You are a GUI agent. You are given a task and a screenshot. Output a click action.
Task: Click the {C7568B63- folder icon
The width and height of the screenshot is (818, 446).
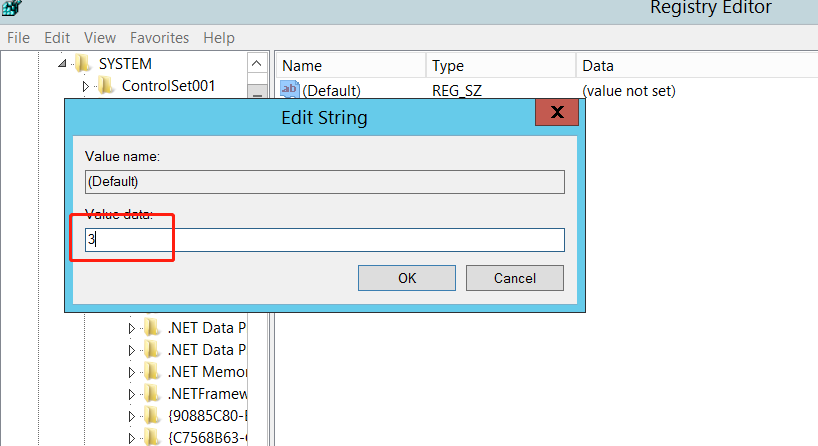click(x=152, y=437)
